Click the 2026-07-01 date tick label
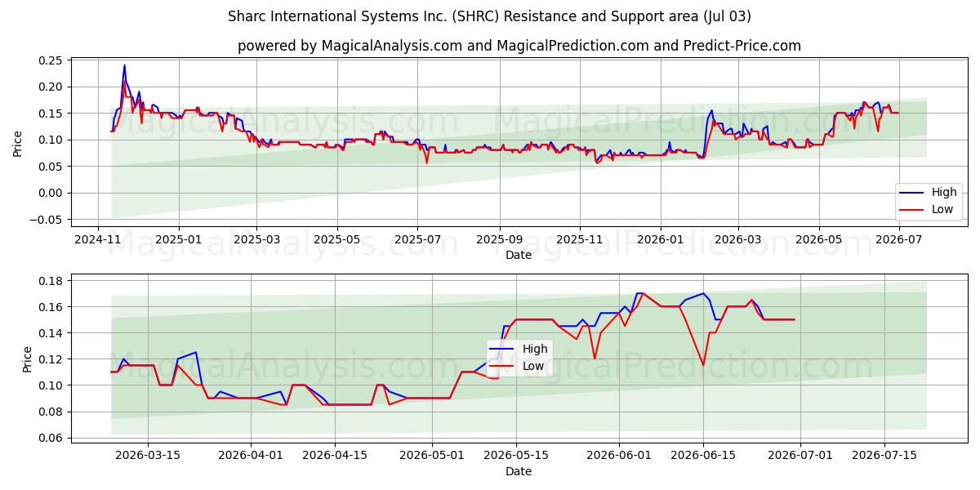 pyautogui.click(x=801, y=457)
